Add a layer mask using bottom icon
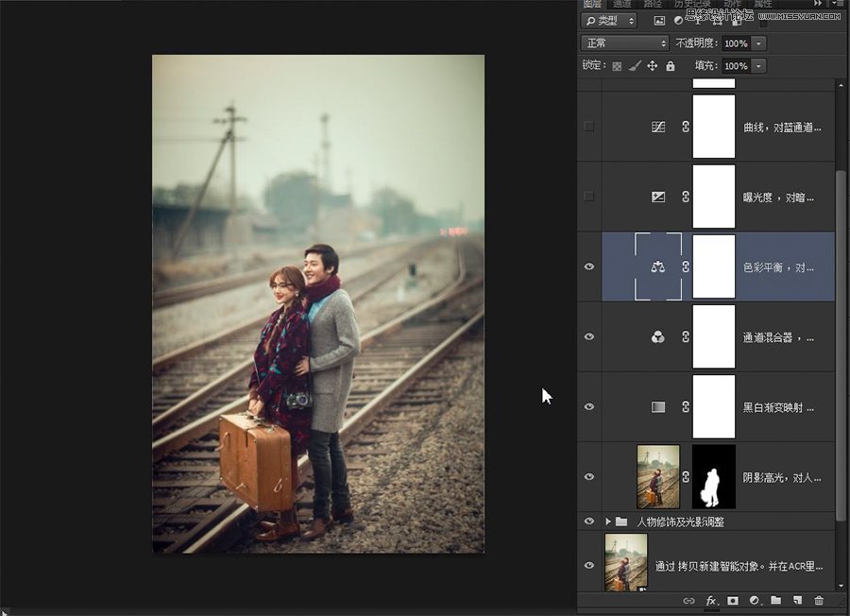The image size is (850, 616). (x=733, y=601)
